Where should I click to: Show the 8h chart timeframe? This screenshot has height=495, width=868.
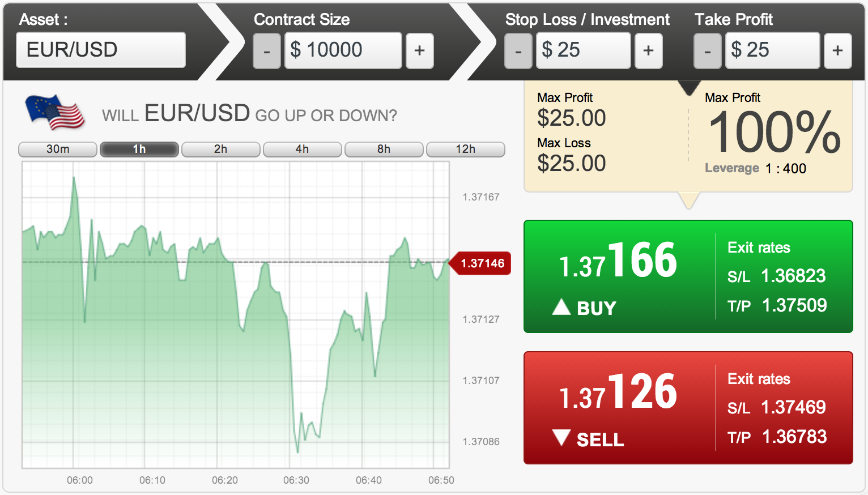(x=384, y=149)
